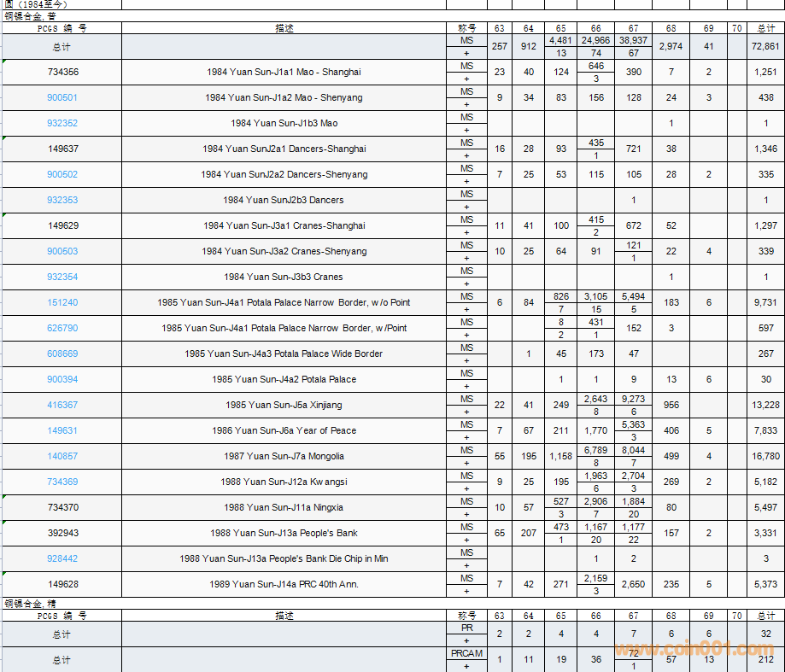Select the 1984 Yuan Sun-J1a1 Mao - Shanghai cell
The height and width of the screenshot is (672, 785).
(284, 73)
